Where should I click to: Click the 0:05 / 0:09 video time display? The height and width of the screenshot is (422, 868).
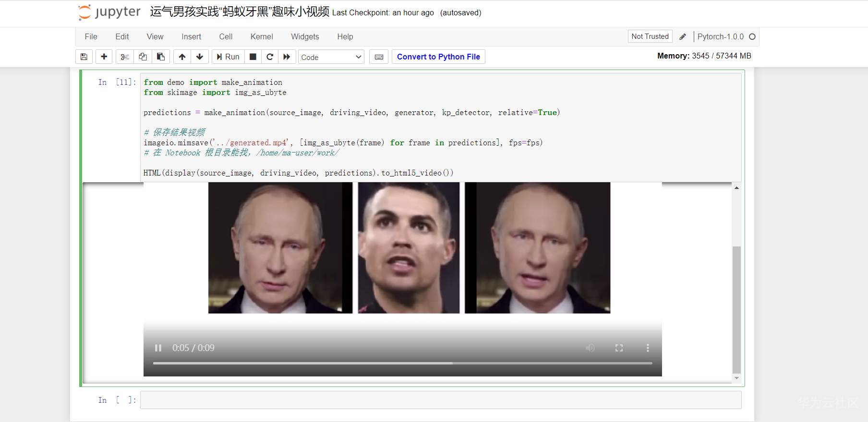click(193, 348)
